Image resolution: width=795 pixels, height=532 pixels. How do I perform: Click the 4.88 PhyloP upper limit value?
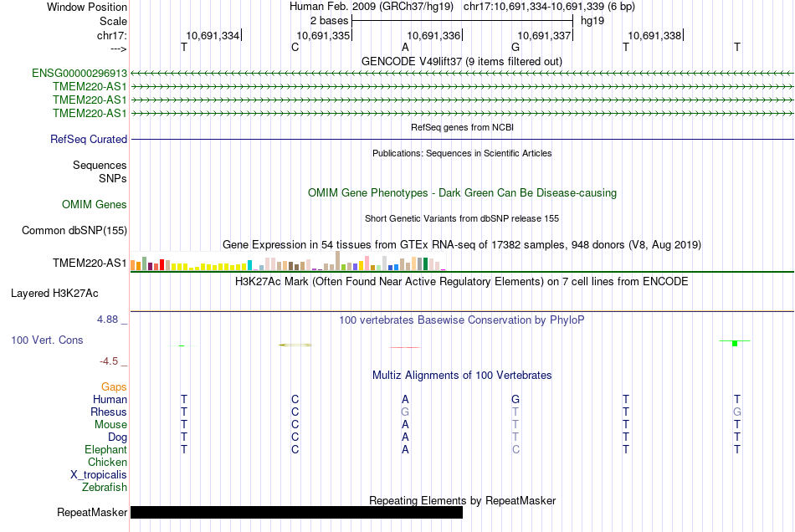point(107,320)
